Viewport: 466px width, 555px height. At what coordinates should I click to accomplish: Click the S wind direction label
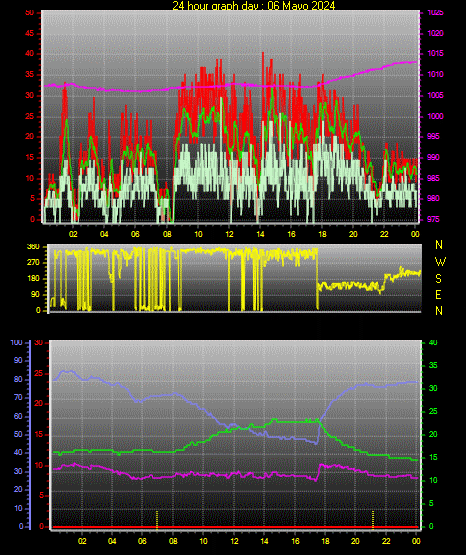[438, 279]
